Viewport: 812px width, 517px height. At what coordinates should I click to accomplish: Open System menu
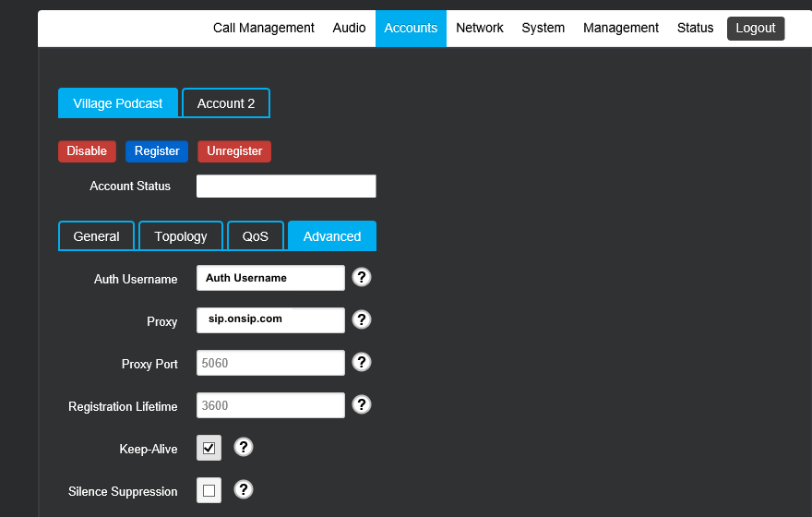[x=543, y=28]
